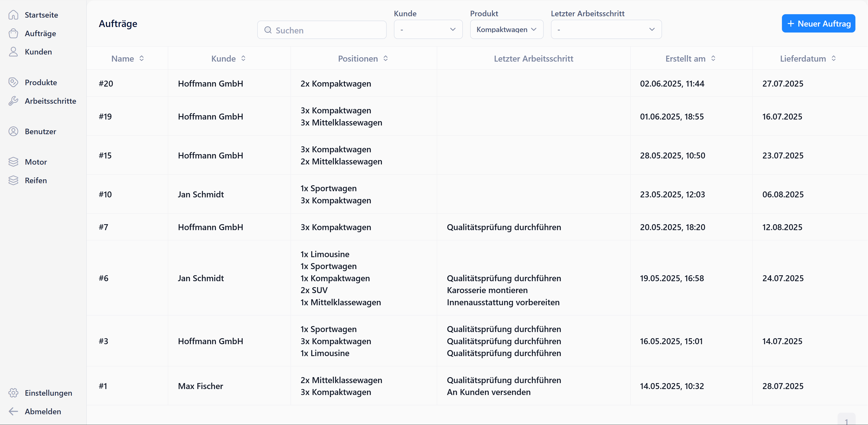
Task: Click the Suchen search field
Action: tap(322, 30)
